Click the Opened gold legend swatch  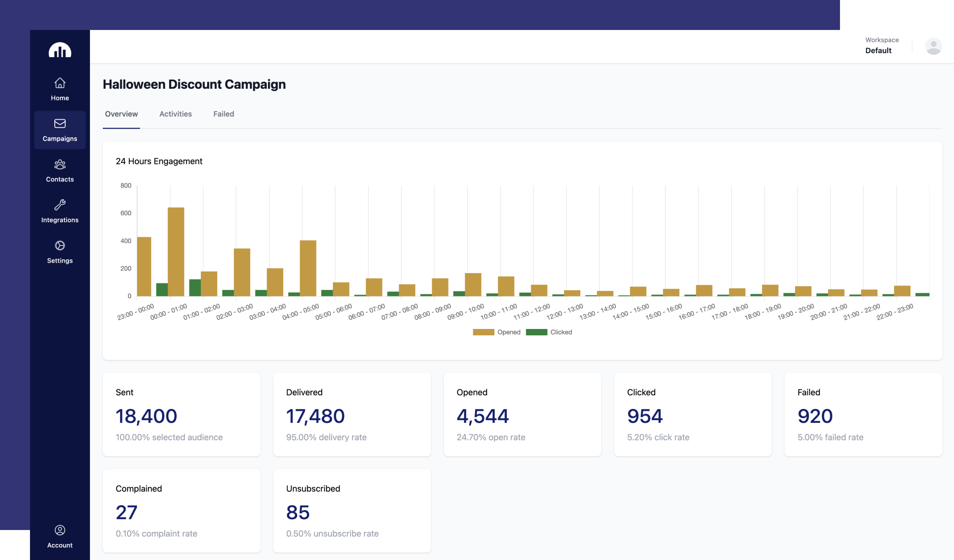[483, 332]
